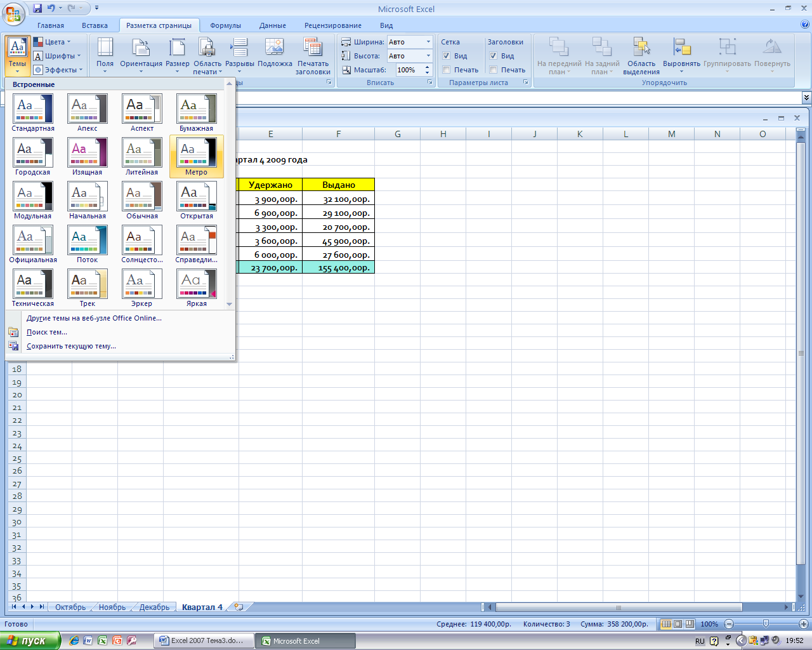Apply the Официальная theme
This screenshot has width=812, height=650.
point(33,244)
